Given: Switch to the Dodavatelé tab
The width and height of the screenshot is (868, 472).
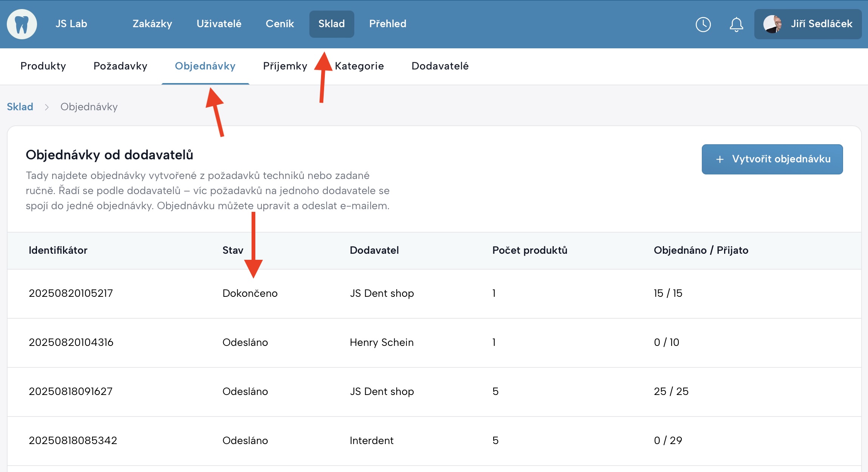Looking at the screenshot, I should 440,66.
